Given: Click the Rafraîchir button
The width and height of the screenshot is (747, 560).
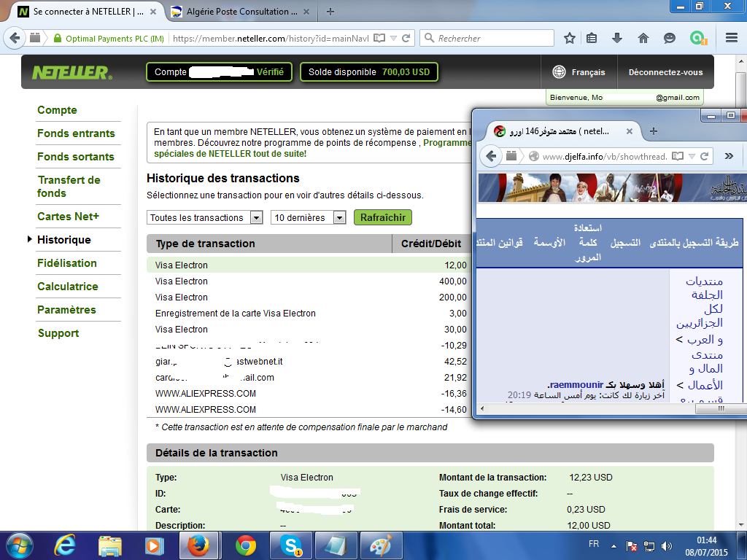Looking at the screenshot, I should point(383,217).
